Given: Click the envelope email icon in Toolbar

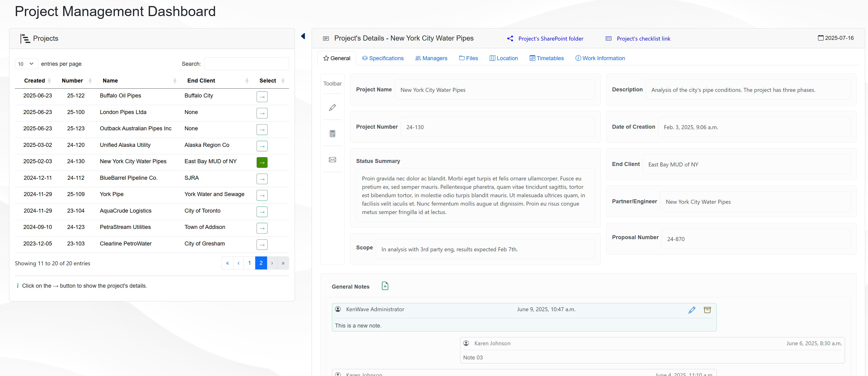Looking at the screenshot, I should pyautogui.click(x=332, y=160).
